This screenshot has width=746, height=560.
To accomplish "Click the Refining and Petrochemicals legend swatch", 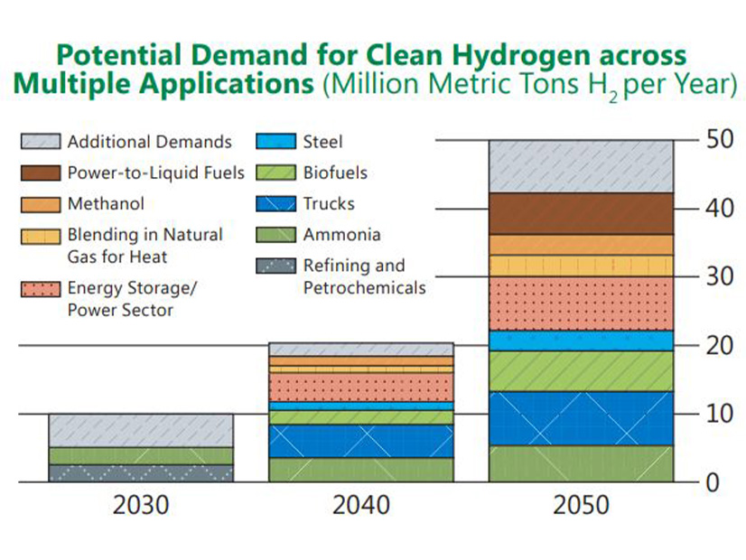I will click(275, 266).
